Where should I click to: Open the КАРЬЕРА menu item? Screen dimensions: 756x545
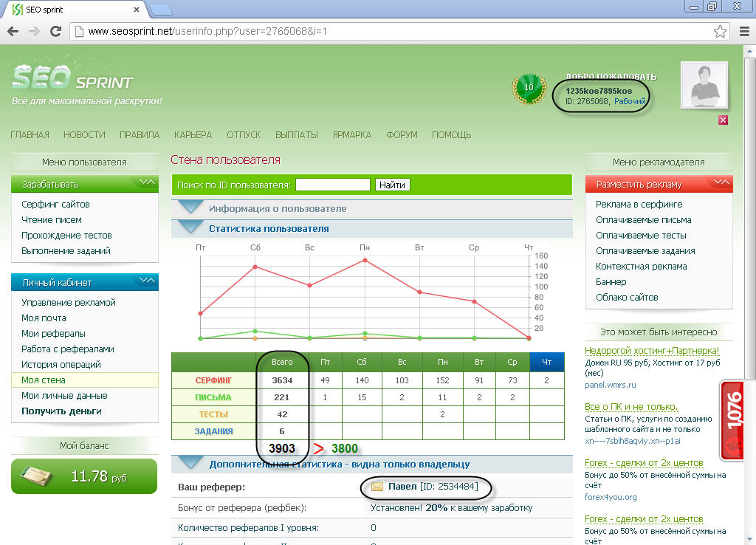click(x=193, y=135)
